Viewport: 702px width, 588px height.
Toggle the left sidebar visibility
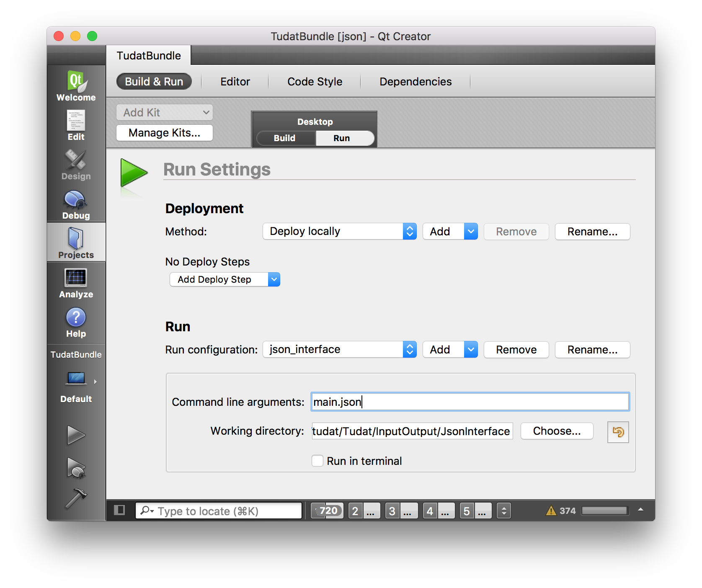point(119,510)
